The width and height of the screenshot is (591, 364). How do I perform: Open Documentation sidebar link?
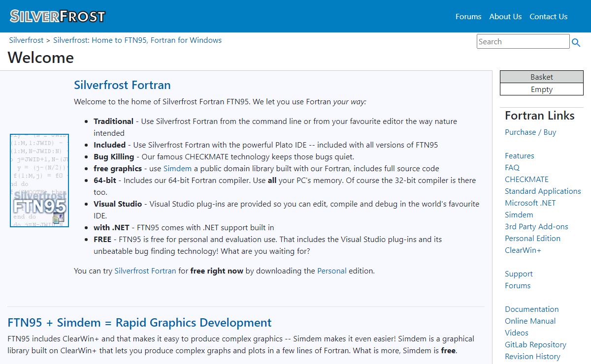pos(532,309)
